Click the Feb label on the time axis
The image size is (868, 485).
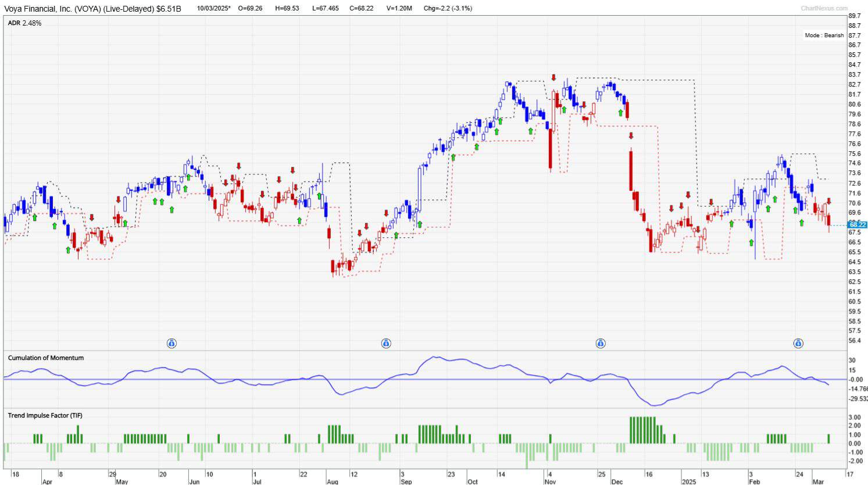tap(754, 482)
